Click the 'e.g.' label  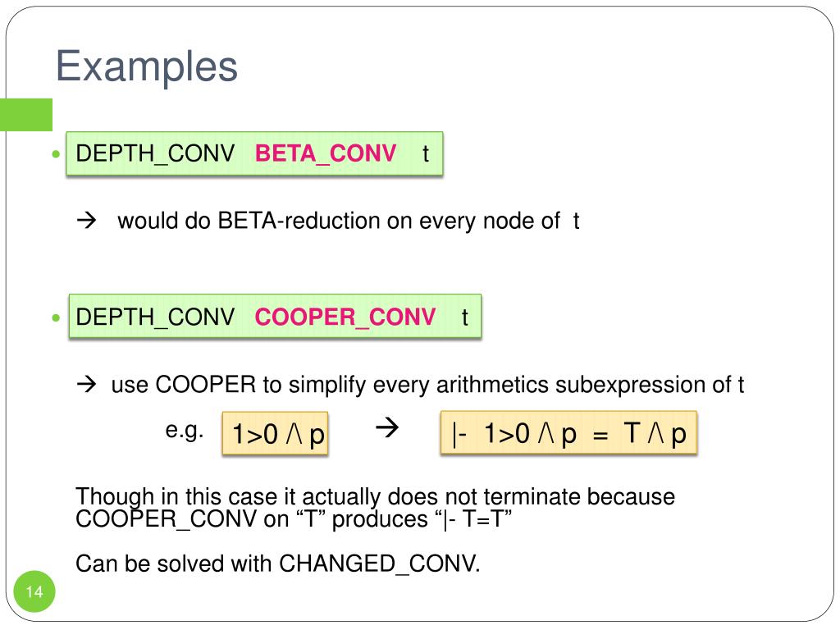click(x=185, y=430)
